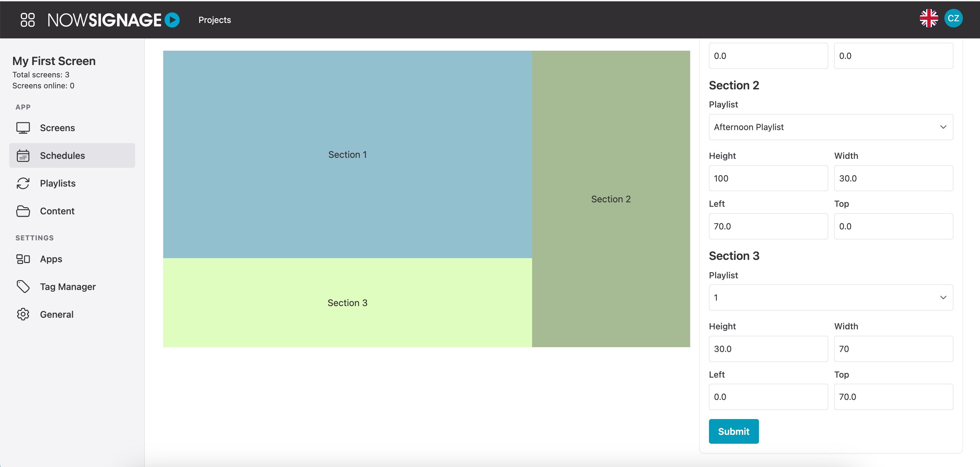Image resolution: width=980 pixels, height=467 pixels.
Task: Click the UK flag language selector
Action: point(928,17)
